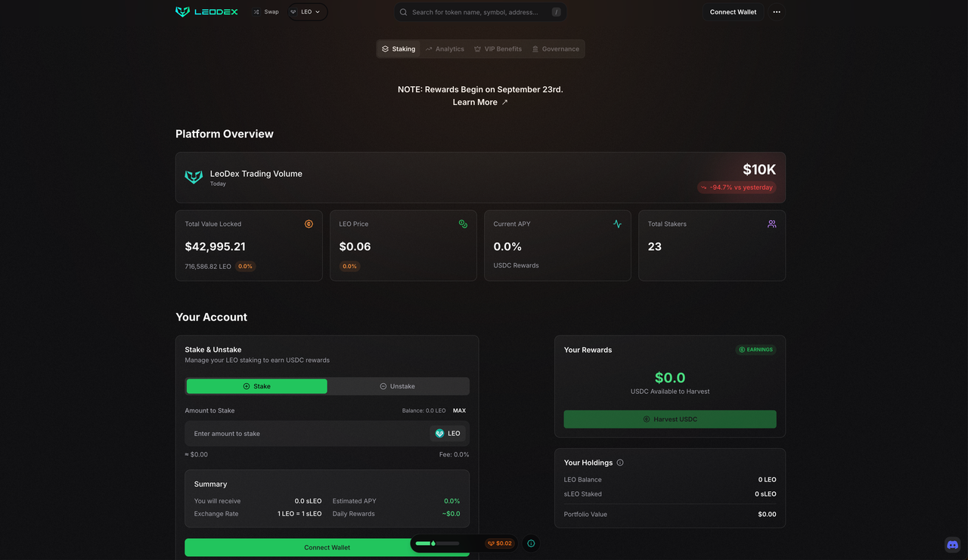Open the three-dots more menu
The image size is (968, 560).
click(x=777, y=12)
